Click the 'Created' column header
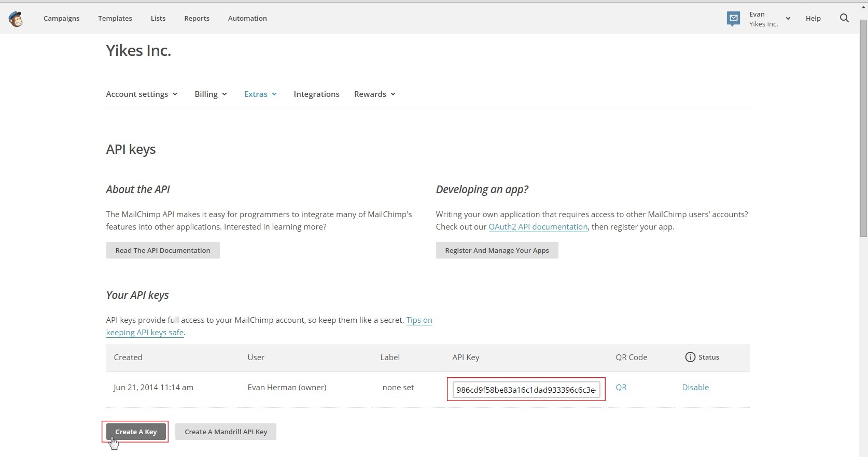The height and width of the screenshot is (457, 868). (128, 357)
